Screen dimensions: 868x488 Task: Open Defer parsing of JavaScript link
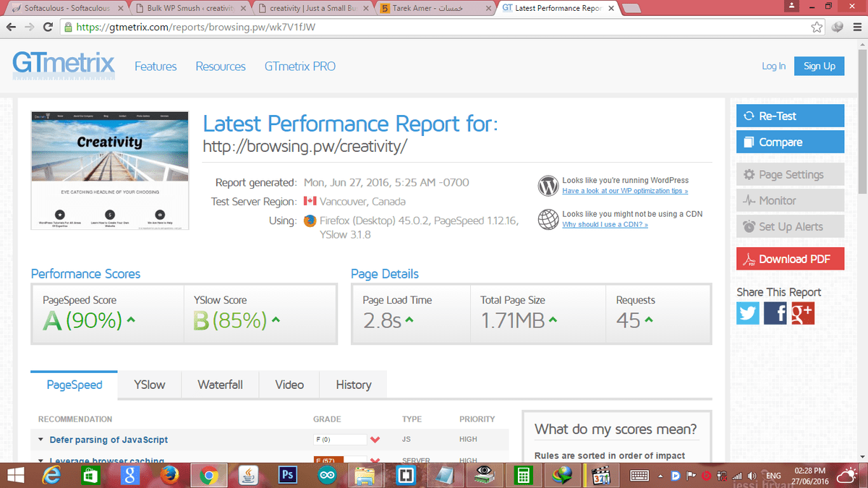(x=109, y=440)
